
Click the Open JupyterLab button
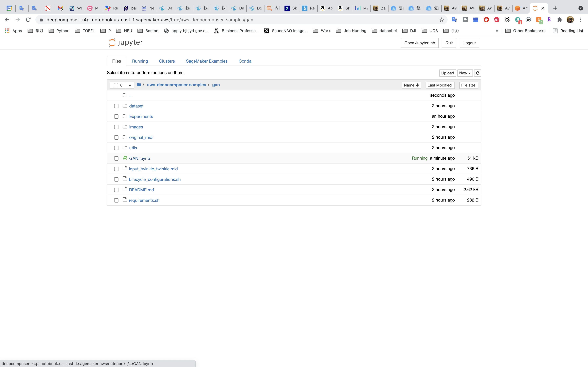[x=419, y=43]
